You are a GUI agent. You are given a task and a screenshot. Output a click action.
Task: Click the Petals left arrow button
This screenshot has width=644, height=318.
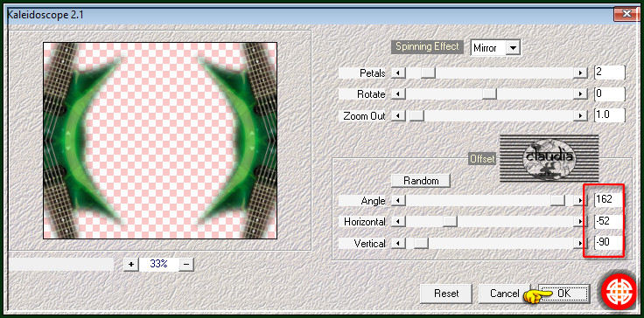pos(398,73)
